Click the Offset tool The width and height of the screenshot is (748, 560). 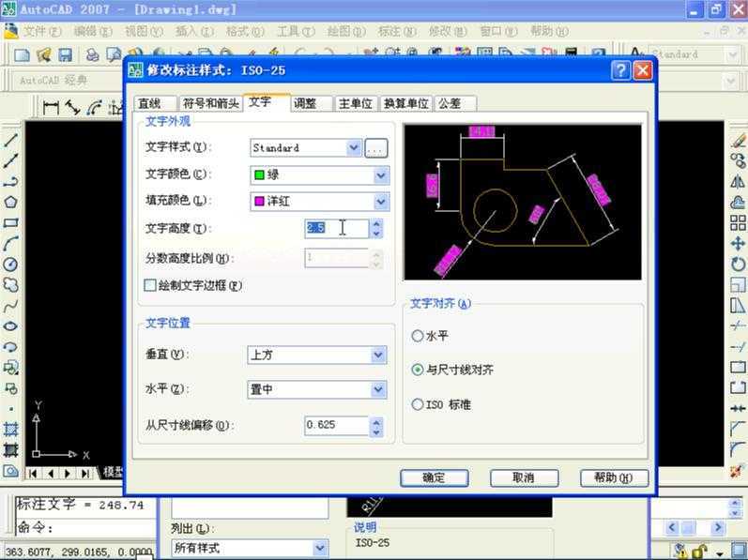tap(738, 202)
